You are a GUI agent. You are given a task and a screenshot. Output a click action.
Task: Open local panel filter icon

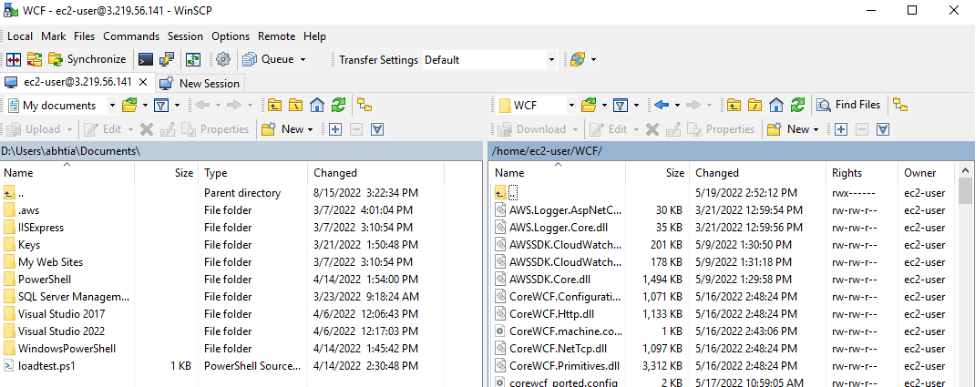coord(161,105)
